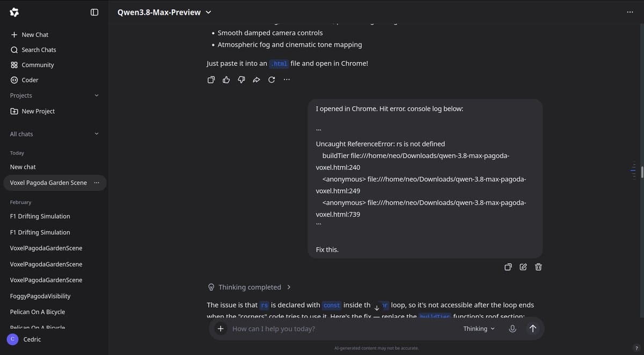The width and height of the screenshot is (644, 355).
Task: Open the Thinking mode dropdown
Action: click(479, 329)
